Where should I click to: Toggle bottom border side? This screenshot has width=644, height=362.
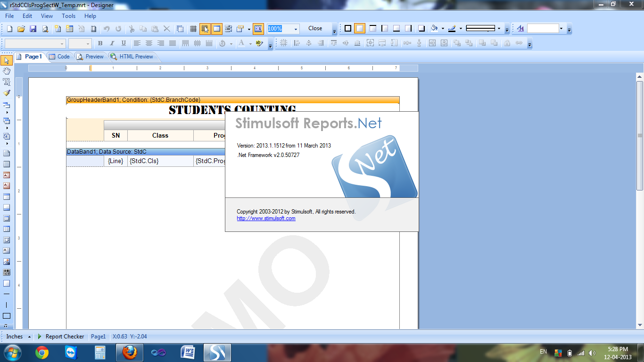tap(396, 29)
